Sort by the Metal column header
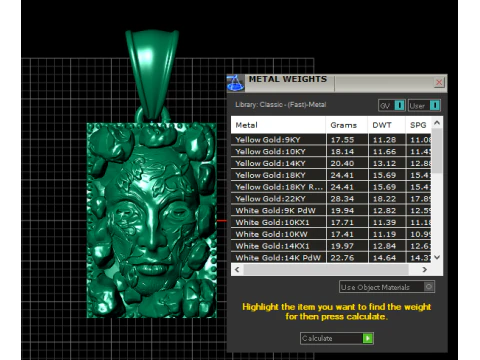480x360 pixels. click(x=278, y=125)
